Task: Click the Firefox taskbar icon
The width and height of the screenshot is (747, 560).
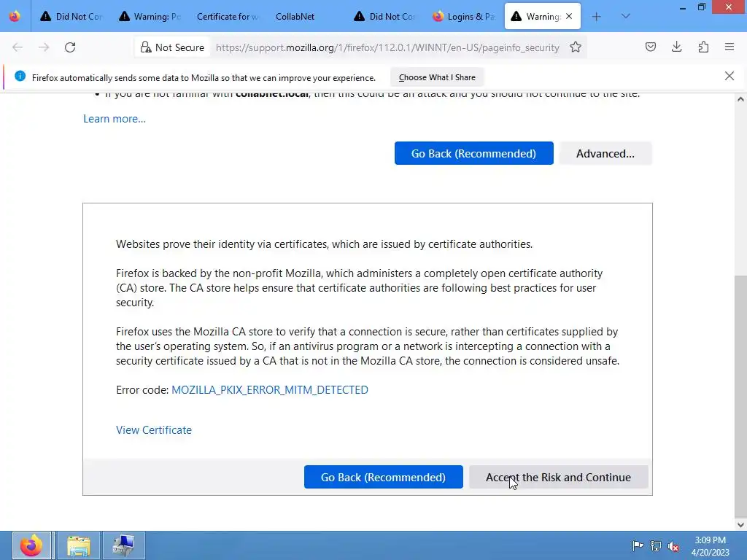Action: tap(32, 545)
